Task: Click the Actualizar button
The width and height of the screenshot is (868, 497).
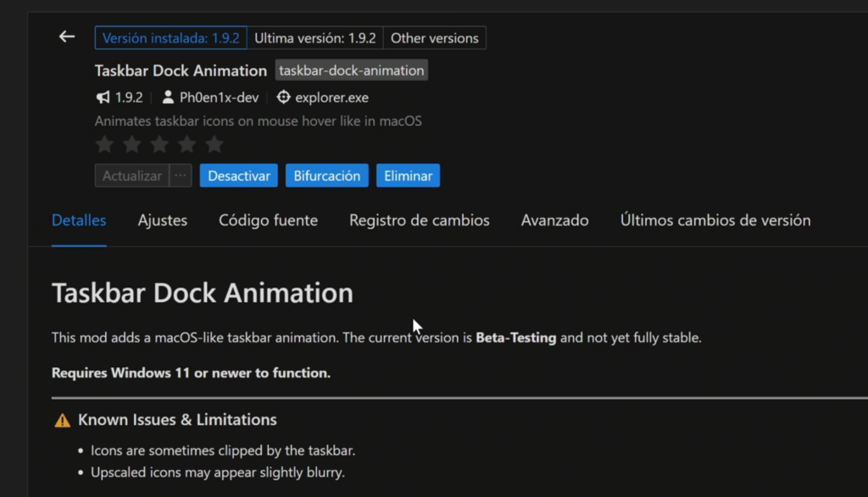Action: (x=131, y=176)
